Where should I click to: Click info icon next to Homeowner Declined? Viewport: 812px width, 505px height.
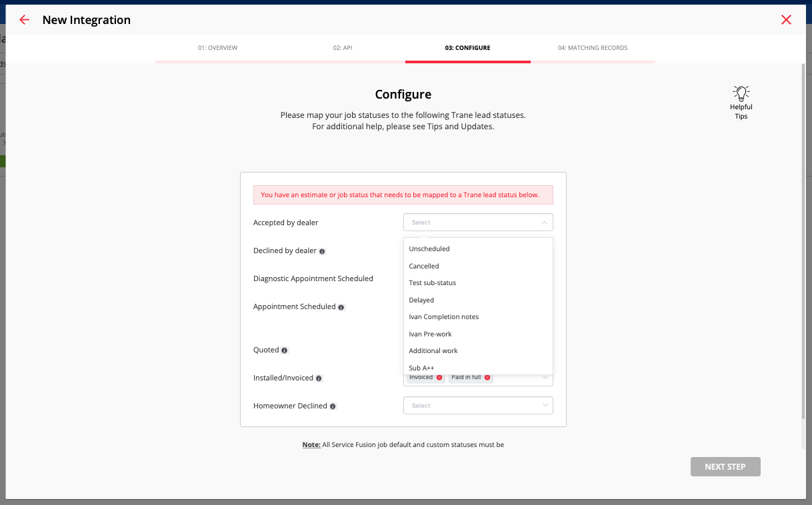tap(333, 406)
